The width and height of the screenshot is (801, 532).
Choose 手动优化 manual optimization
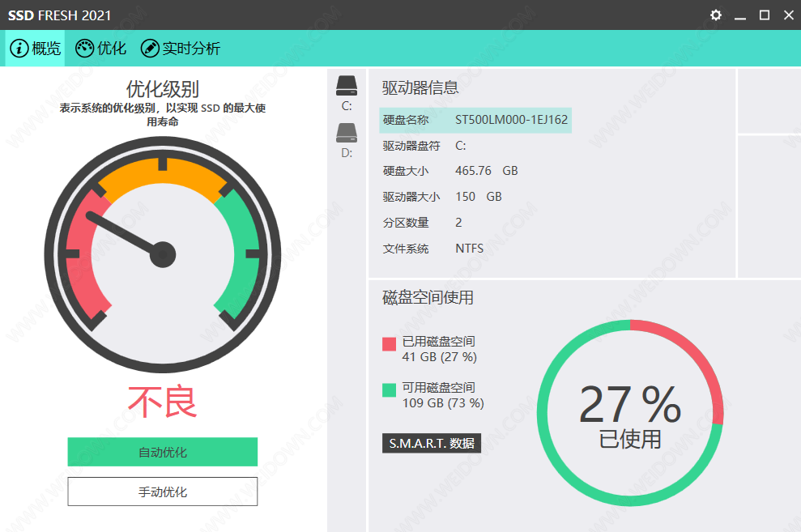pyautogui.click(x=162, y=492)
